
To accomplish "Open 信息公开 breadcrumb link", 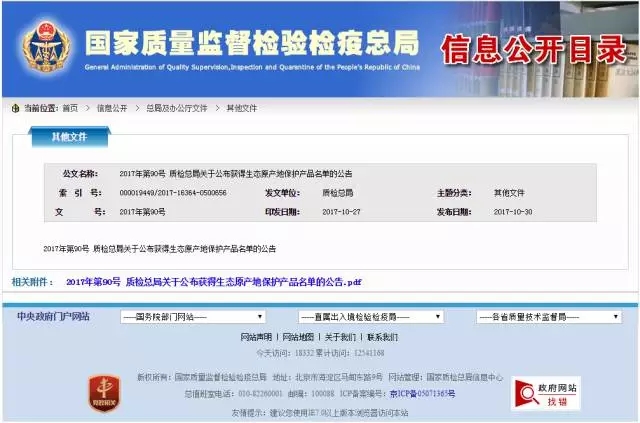I will [x=112, y=108].
